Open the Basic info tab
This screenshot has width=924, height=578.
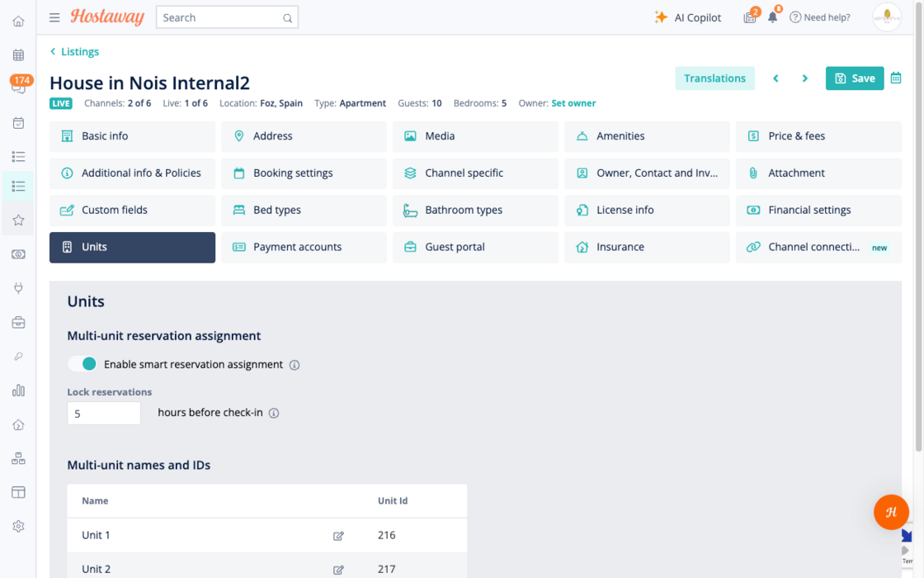tap(132, 136)
